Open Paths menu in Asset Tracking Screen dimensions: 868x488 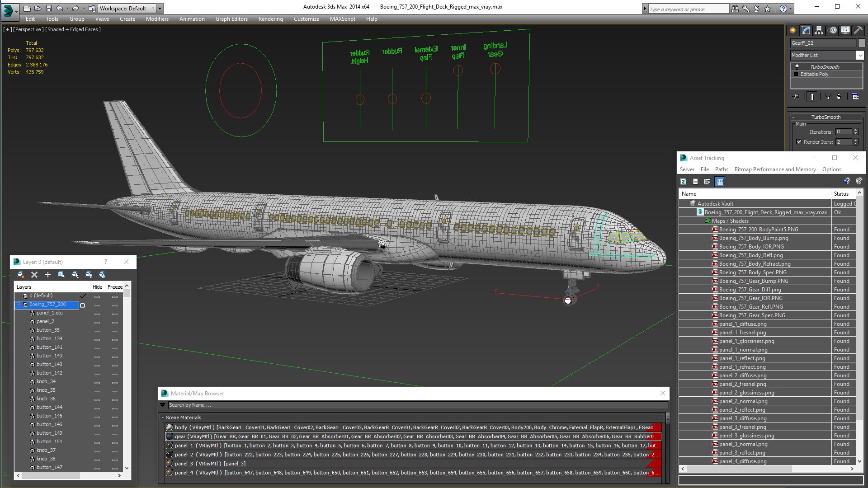point(722,169)
